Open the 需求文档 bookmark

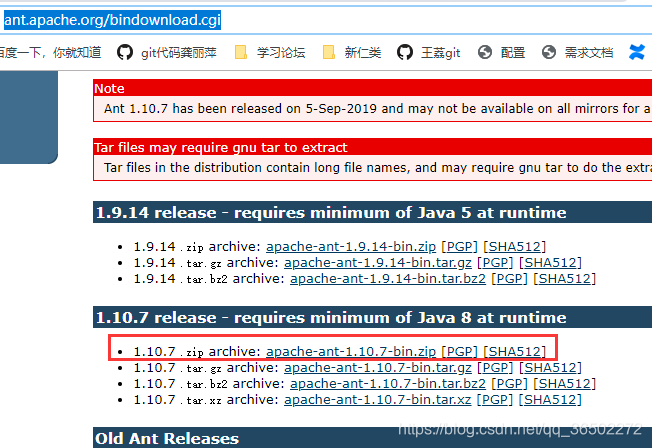click(589, 53)
